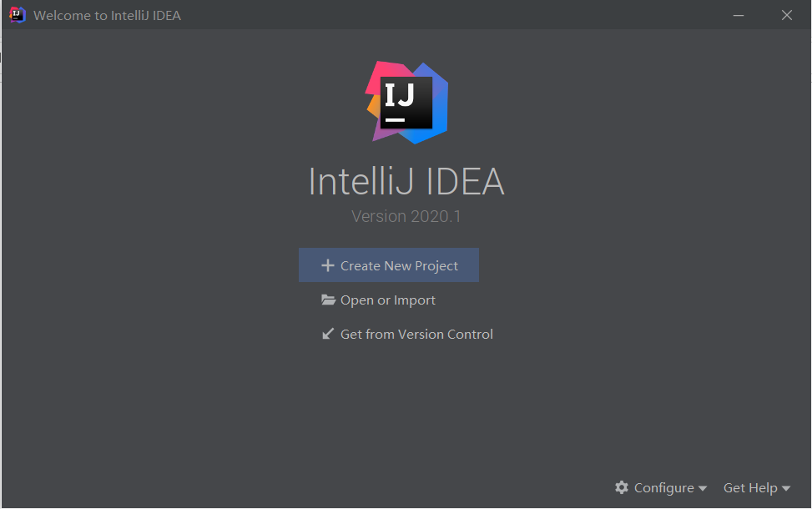Viewport: 812px width, 509px height.
Task: Click the folder icon beside Open or Import
Action: coord(328,300)
